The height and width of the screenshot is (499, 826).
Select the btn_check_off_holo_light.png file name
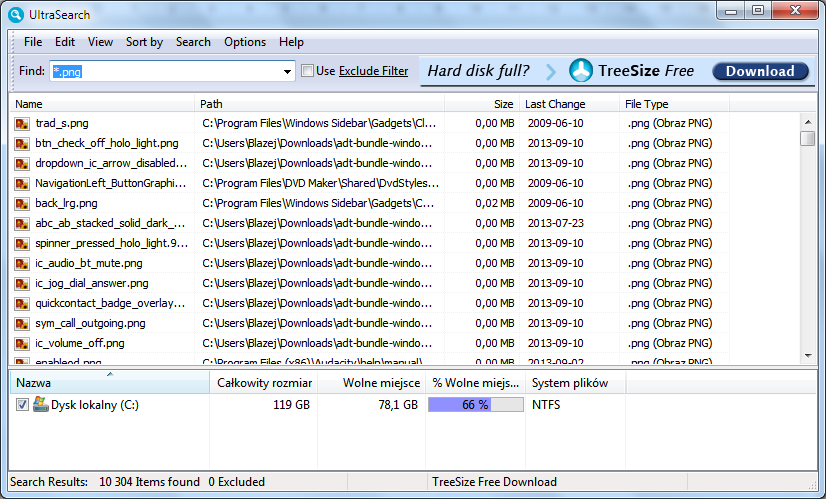(107, 143)
